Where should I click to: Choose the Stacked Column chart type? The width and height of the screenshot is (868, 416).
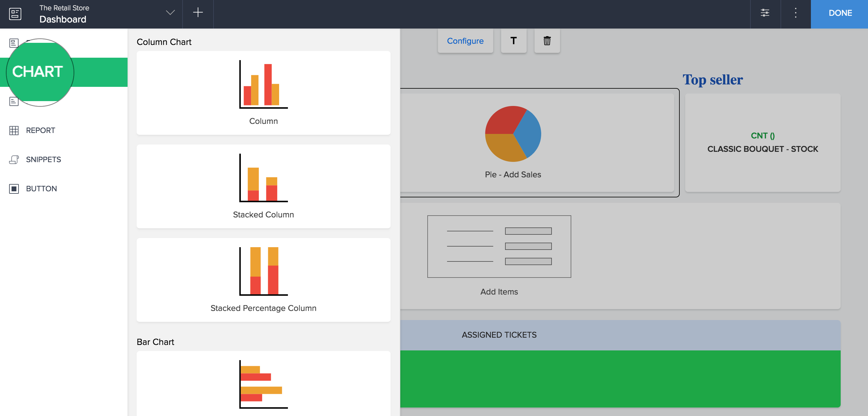coord(263,186)
